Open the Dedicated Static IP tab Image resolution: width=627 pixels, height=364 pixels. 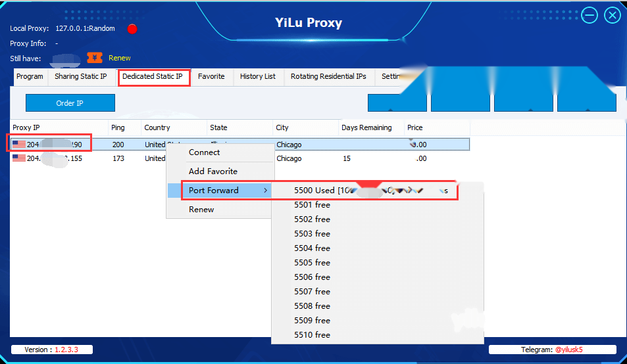pyautogui.click(x=153, y=76)
